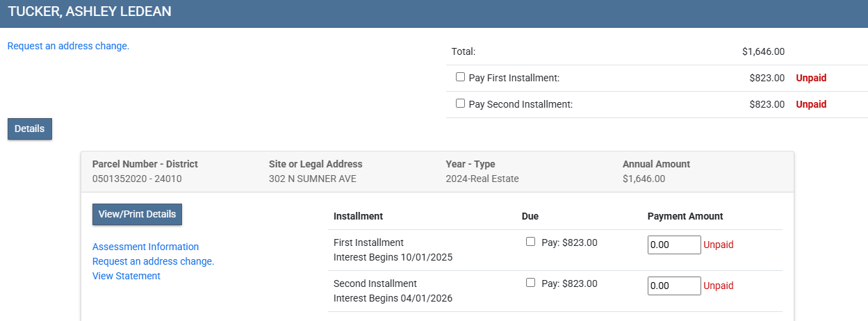Select parcel number 0501352020 - 24010
868x321 pixels.
tap(137, 179)
